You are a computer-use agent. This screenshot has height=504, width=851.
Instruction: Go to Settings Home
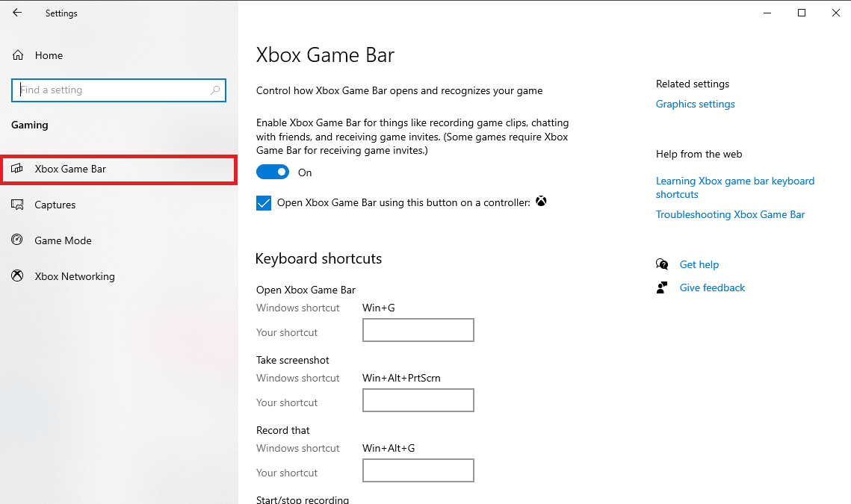tap(49, 55)
